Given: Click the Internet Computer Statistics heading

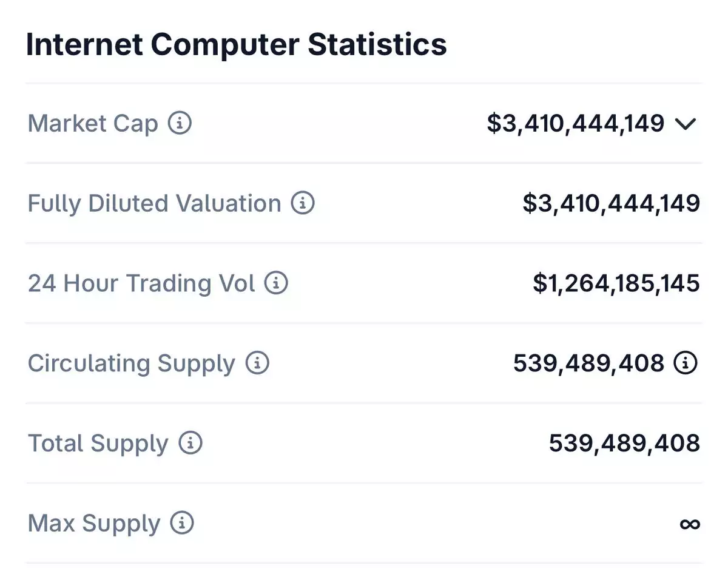Looking at the screenshot, I should pos(236,46).
